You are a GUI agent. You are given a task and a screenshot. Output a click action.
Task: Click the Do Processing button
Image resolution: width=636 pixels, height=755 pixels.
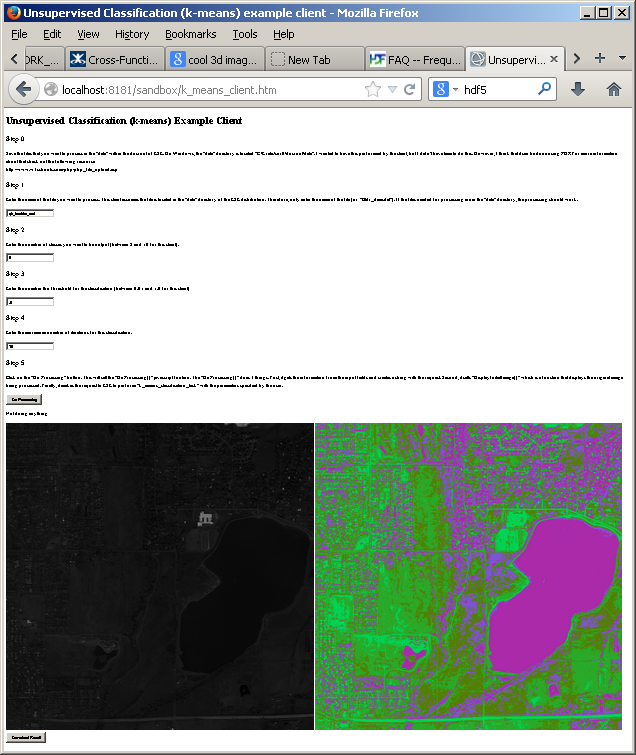24,400
